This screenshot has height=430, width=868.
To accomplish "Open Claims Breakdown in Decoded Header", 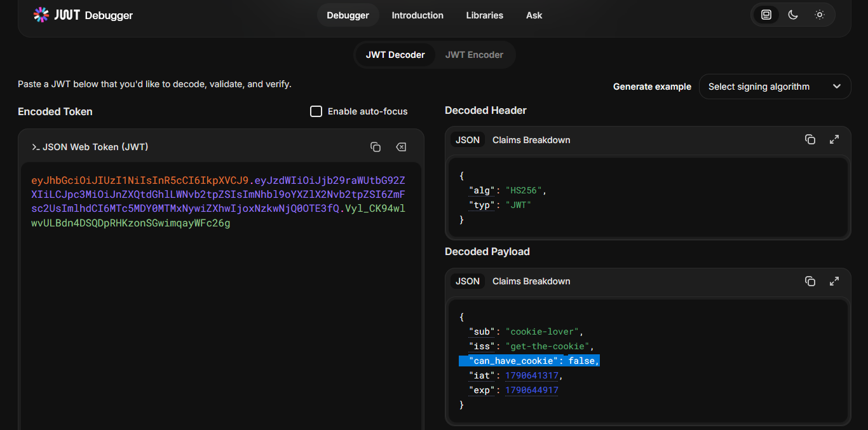I will 531,140.
